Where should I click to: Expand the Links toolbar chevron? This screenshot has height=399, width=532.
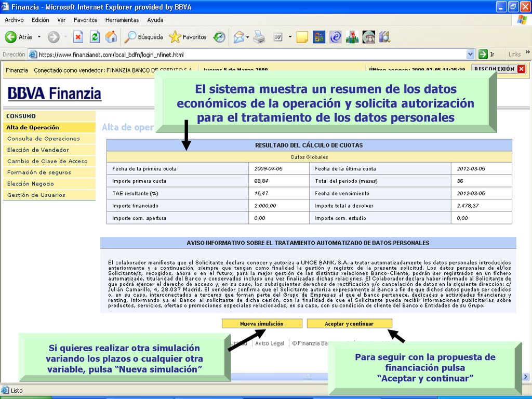coord(528,52)
